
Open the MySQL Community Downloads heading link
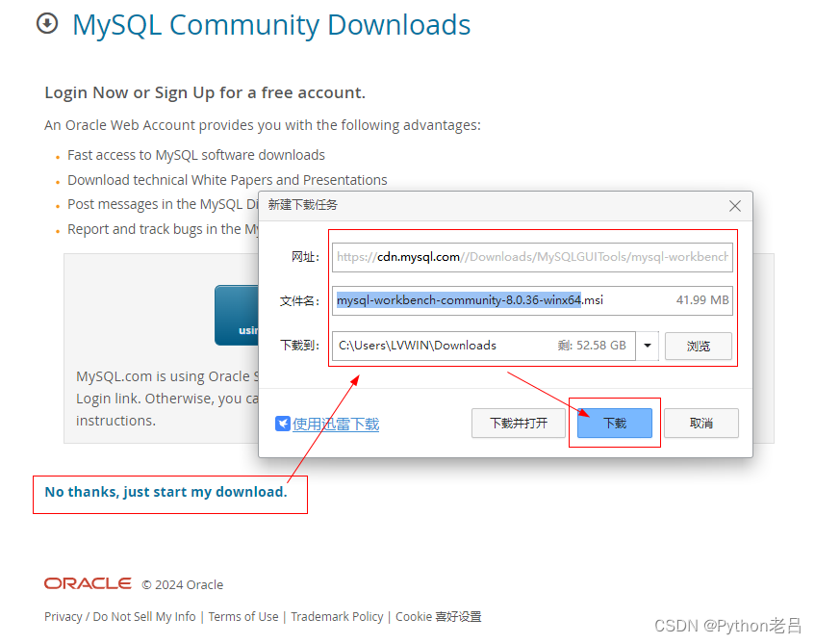(x=271, y=24)
